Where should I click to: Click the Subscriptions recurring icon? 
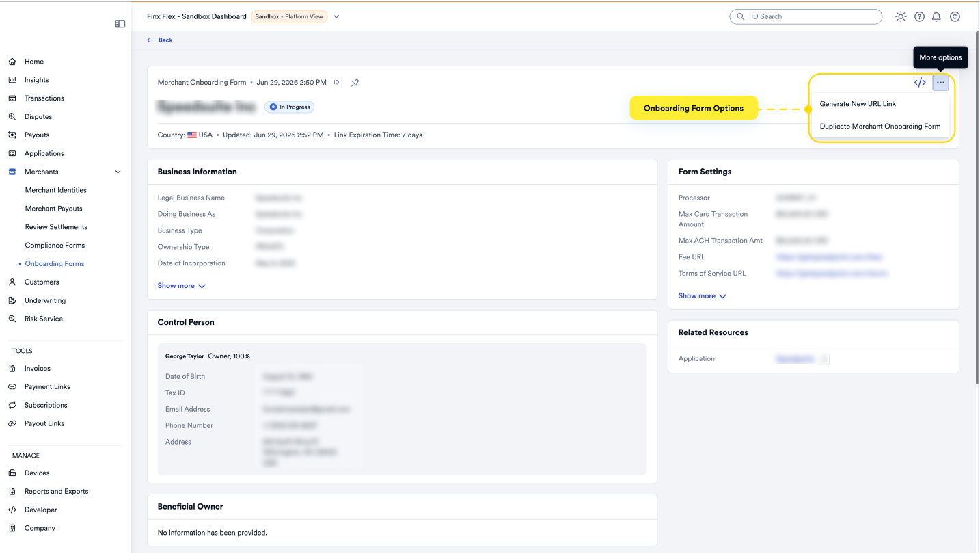12,406
